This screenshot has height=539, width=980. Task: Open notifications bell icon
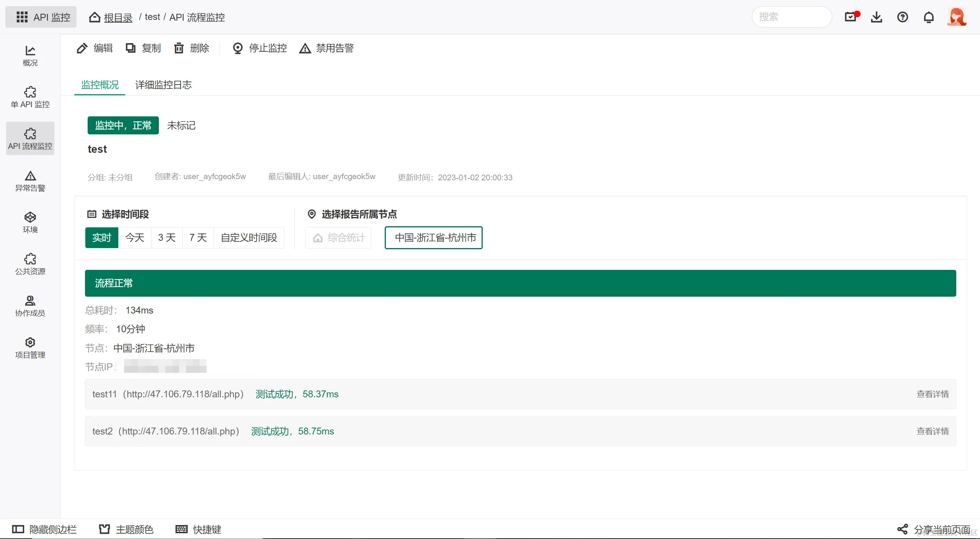tap(928, 17)
